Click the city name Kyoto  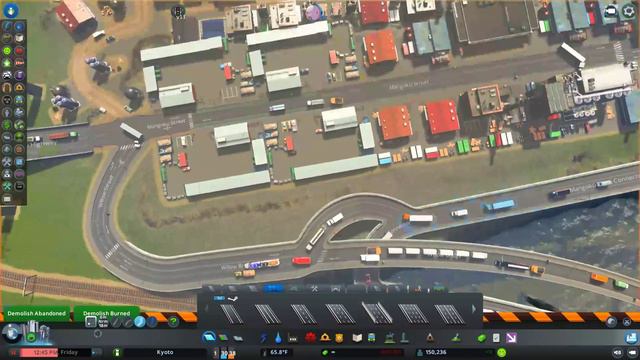click(x=165, y=352)
